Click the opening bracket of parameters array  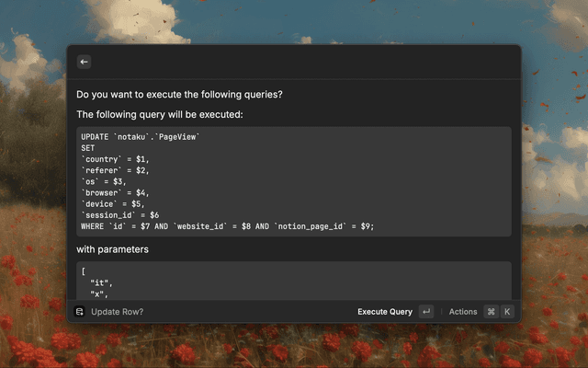coord(83,272)
